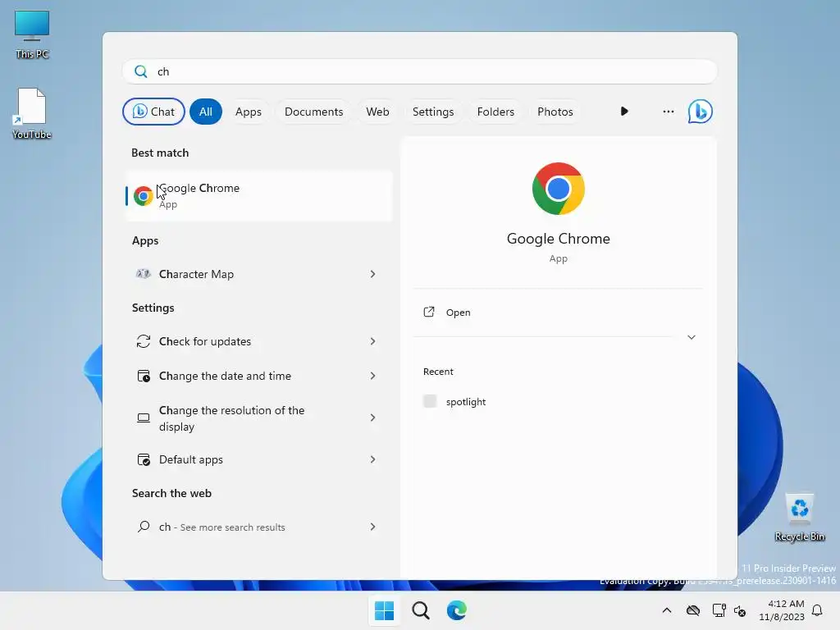Screen dimensions: 840x630
Task: Click the OneDrive cloud tray icon
Action: click(692, 610)
